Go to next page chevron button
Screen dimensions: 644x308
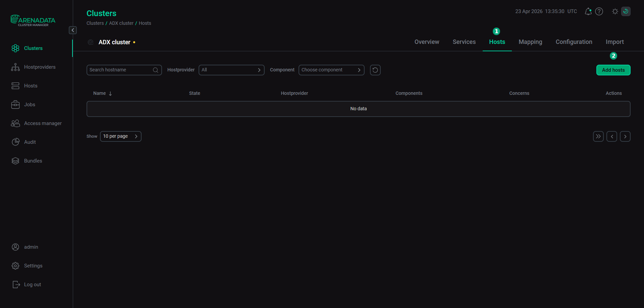pos(625,136)
